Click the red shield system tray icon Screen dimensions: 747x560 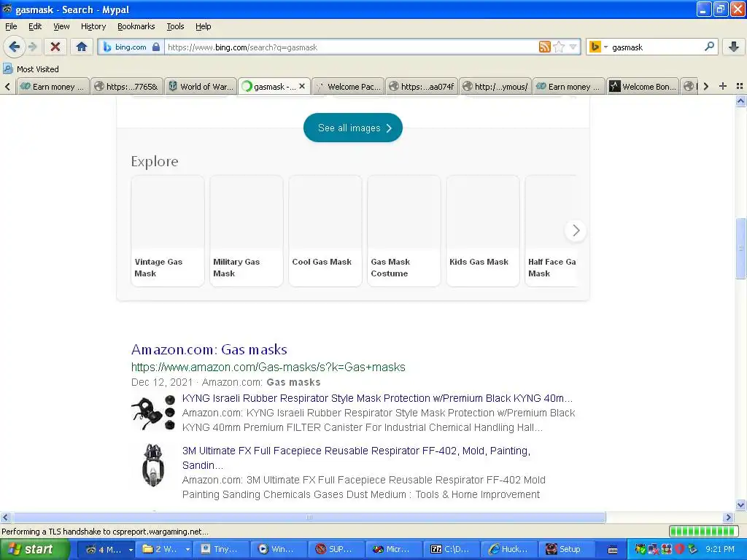coord(679,550)
